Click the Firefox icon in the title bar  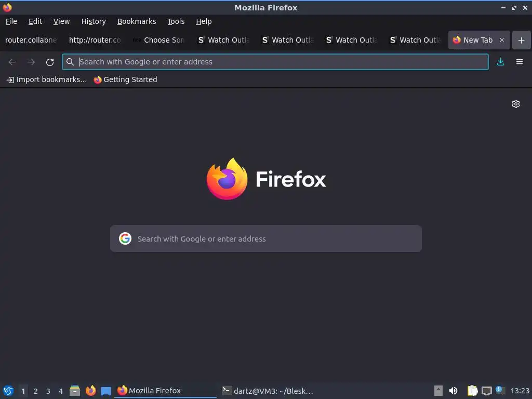click(7, 7)
